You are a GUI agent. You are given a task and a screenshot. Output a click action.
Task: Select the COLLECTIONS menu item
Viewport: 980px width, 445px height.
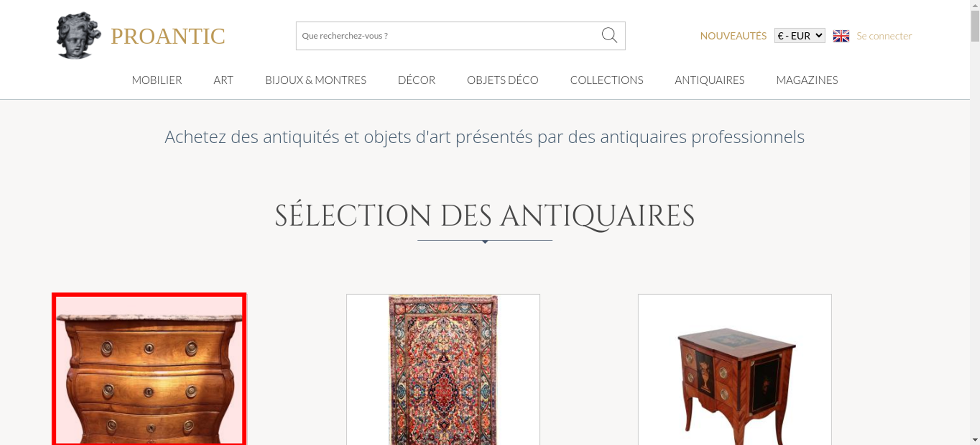pyautogui.click(x=607, y=80)
